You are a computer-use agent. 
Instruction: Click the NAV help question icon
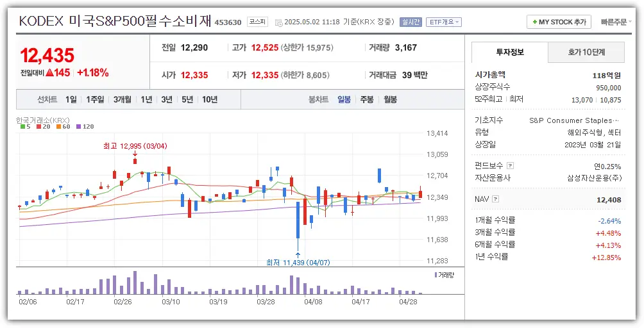point(495,199)
